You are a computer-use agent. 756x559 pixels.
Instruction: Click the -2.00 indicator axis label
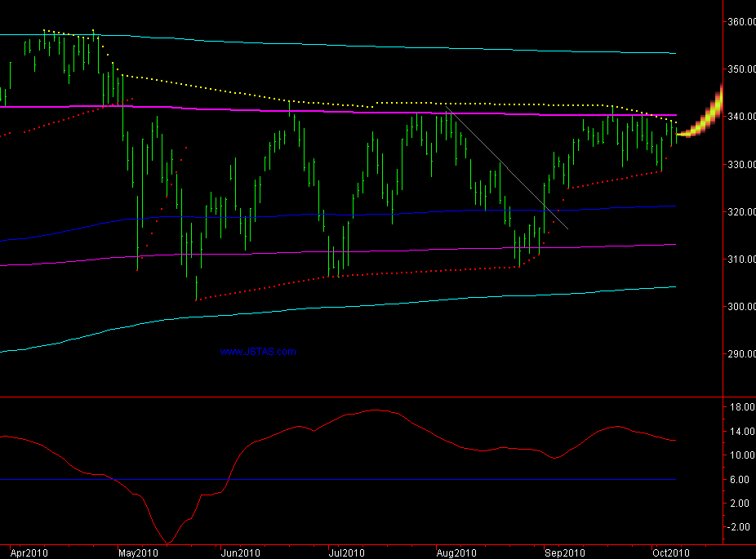tap(740, 527)
